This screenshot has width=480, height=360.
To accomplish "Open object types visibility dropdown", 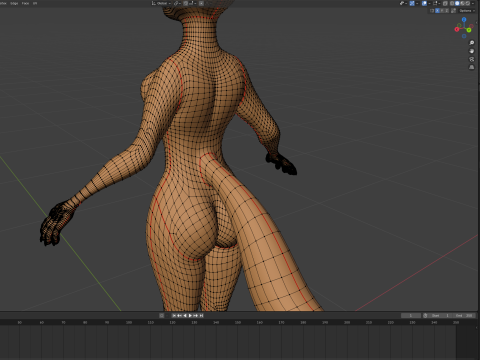I will click(403, 3).
